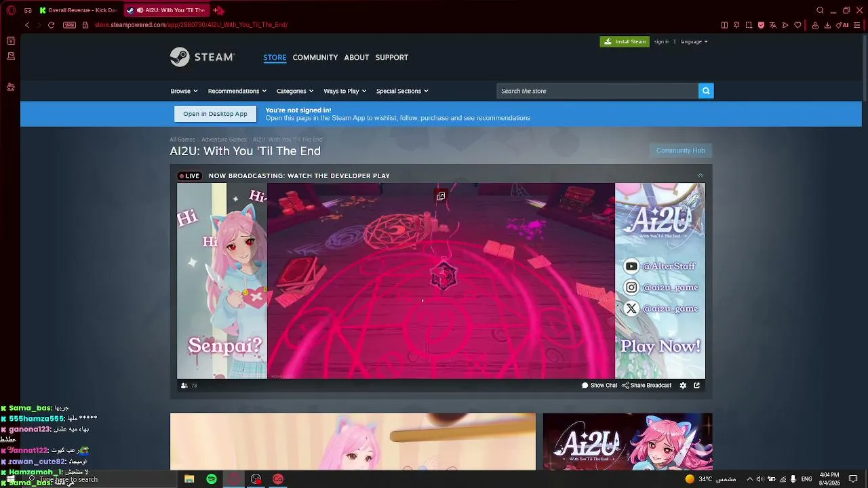The height and width of the screenshot is (488, 868).
Task: Click the Install Steam button
Action: (x=625, y=41)
